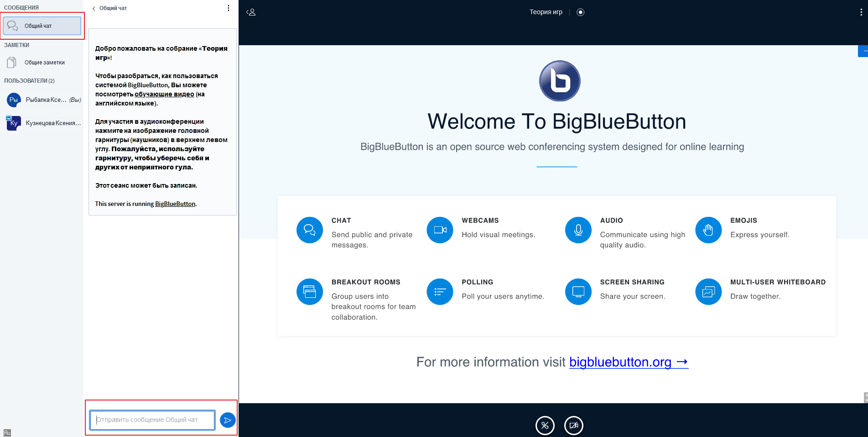Screen dimensions: 868x437
Task: Join audio using the crossed headset button
Action: pos(545,426)
